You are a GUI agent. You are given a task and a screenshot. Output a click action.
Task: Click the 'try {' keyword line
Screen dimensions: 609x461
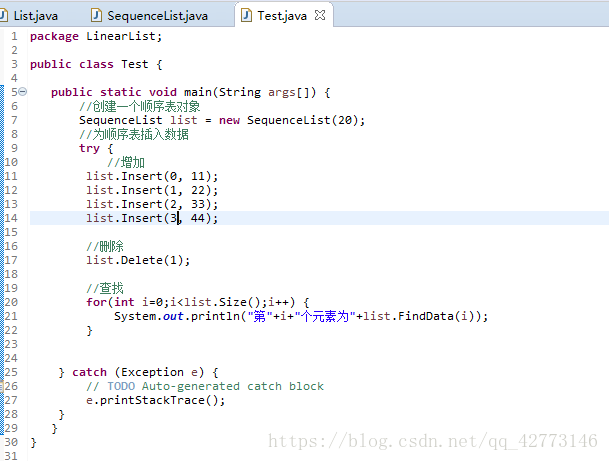96,148
